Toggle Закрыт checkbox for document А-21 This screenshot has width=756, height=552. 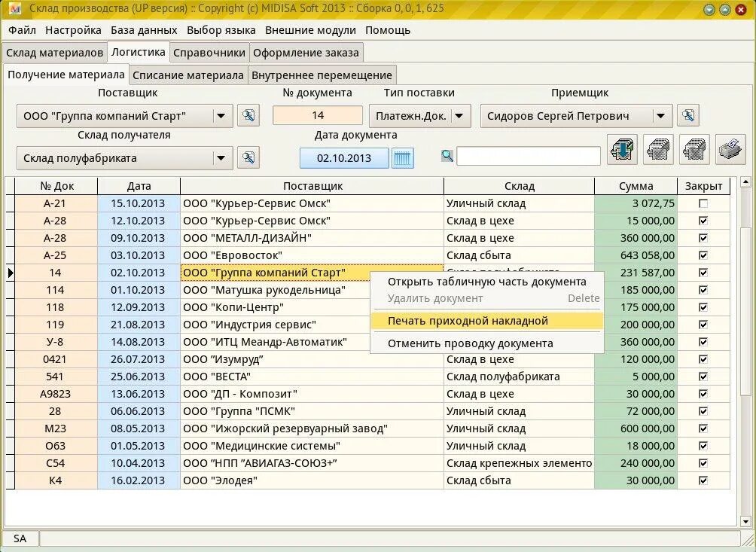click(x=703, y=203)
